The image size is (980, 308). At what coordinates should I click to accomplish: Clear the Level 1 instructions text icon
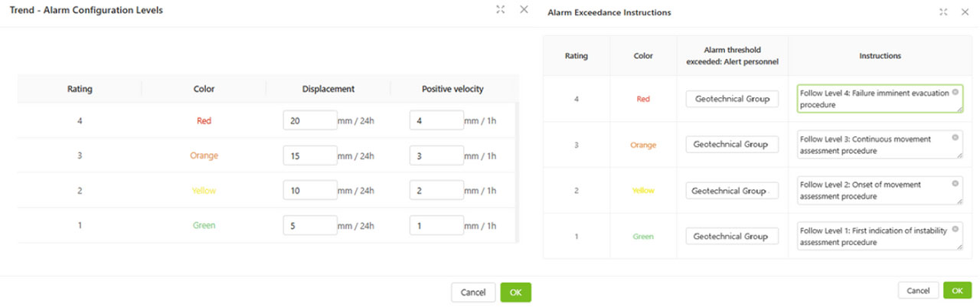pos(955,230)
